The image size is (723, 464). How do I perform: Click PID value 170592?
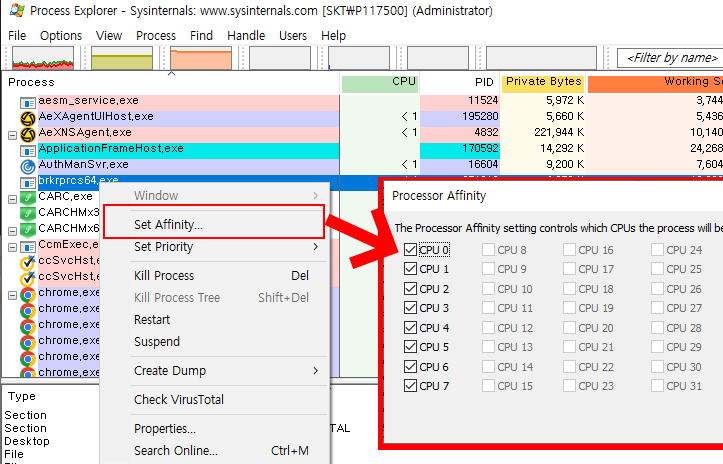coord(480,149)
